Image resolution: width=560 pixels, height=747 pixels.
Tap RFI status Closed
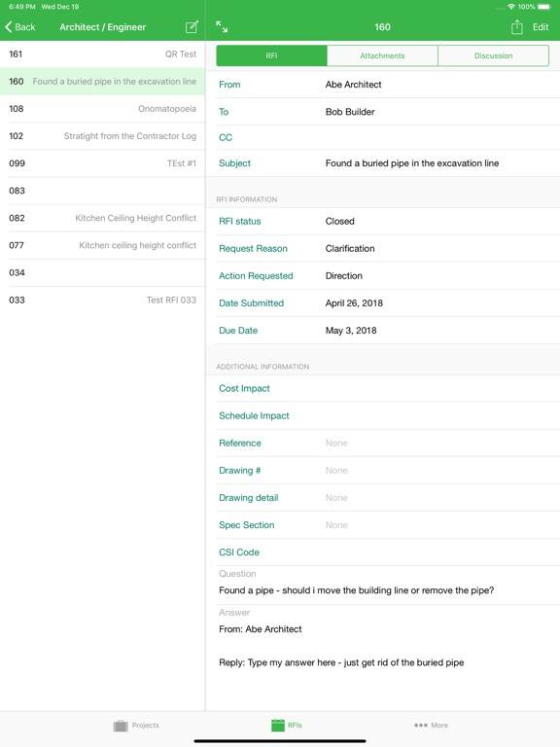[383, 221]
